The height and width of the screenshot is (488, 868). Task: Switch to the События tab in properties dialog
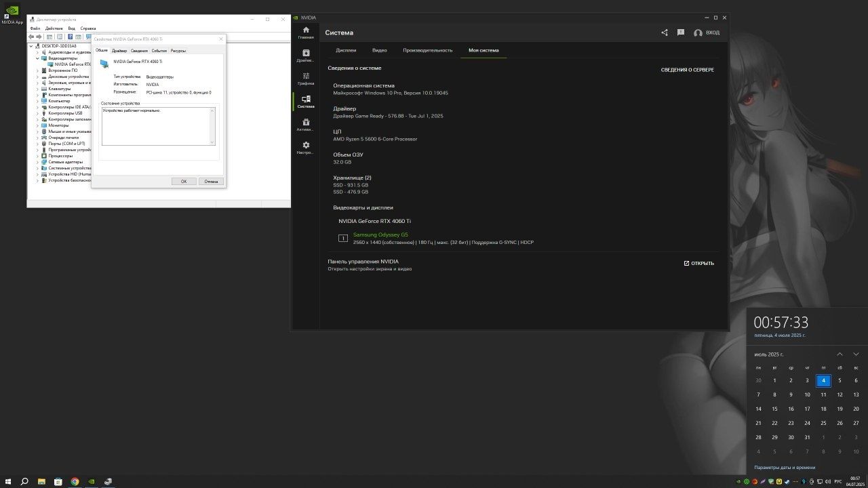(159, 51)
